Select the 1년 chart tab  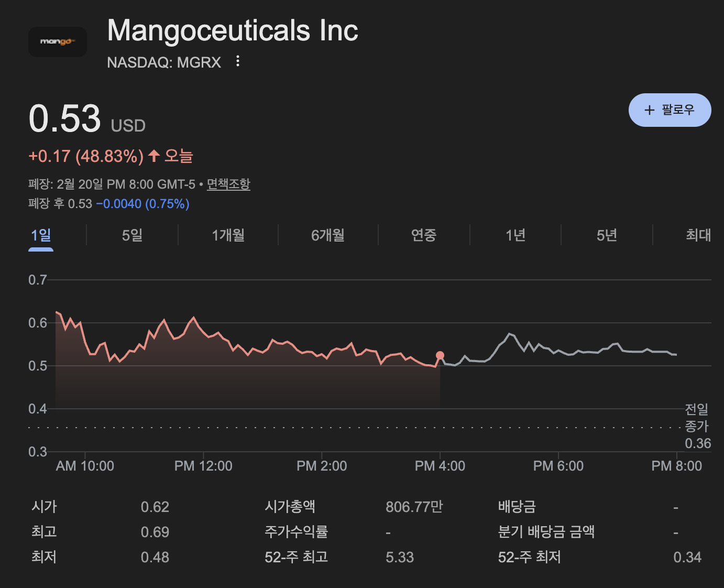(x=515, y=235)
